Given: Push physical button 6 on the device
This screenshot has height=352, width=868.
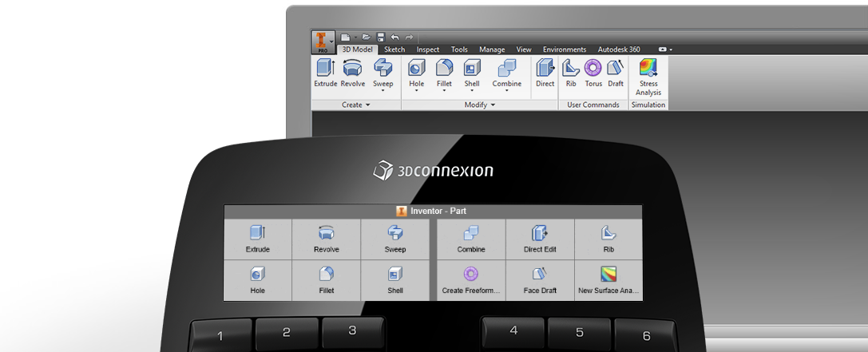Looking at the screenshot, I should (646, 336).
